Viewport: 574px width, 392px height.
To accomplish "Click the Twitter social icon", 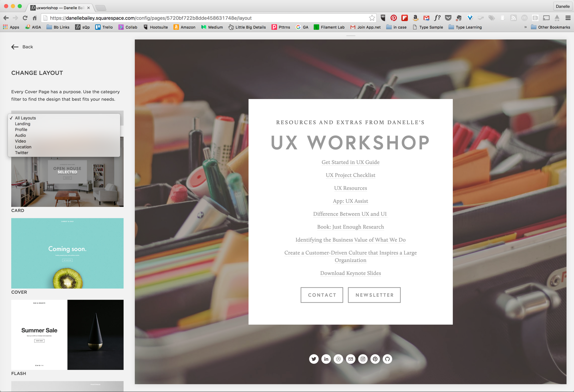I will tap(314, 359).
